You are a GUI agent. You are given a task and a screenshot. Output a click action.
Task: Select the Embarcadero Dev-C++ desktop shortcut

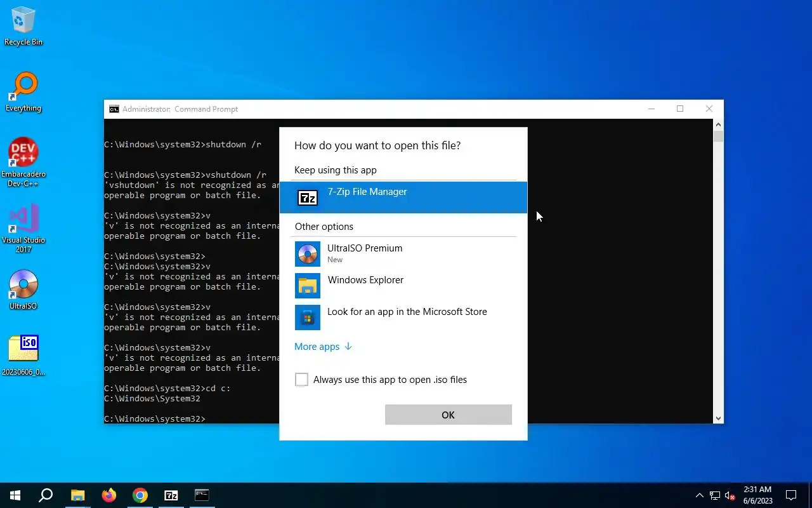pyautogui.click(x=23, y=163)
